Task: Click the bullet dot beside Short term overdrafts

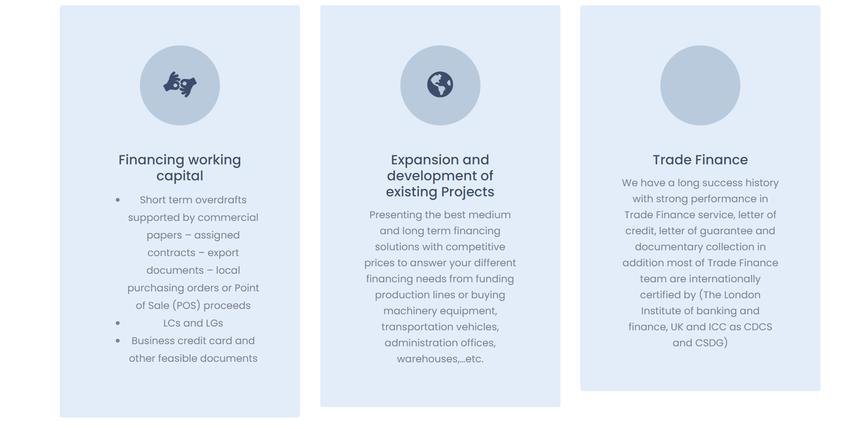Action: [x=118, y=200]
